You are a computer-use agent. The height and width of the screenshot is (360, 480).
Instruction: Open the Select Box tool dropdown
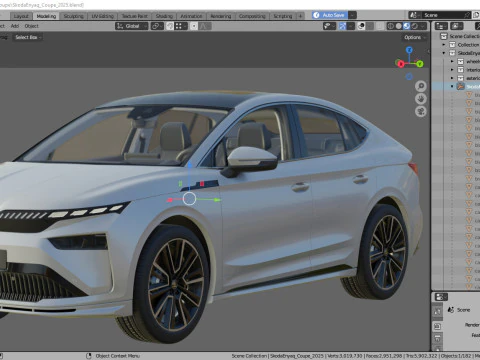(28, 37)
